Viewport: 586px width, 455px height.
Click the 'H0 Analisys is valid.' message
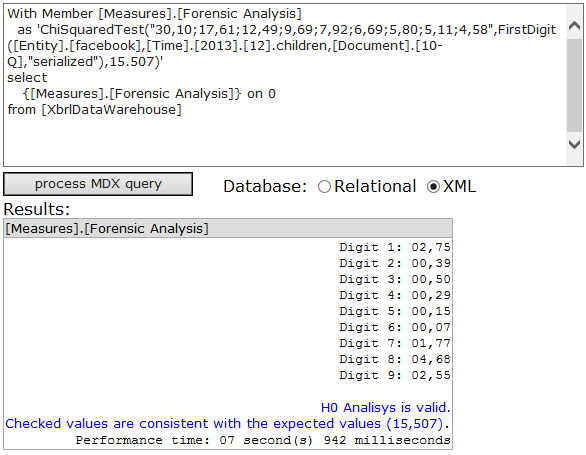click(386, 408)
